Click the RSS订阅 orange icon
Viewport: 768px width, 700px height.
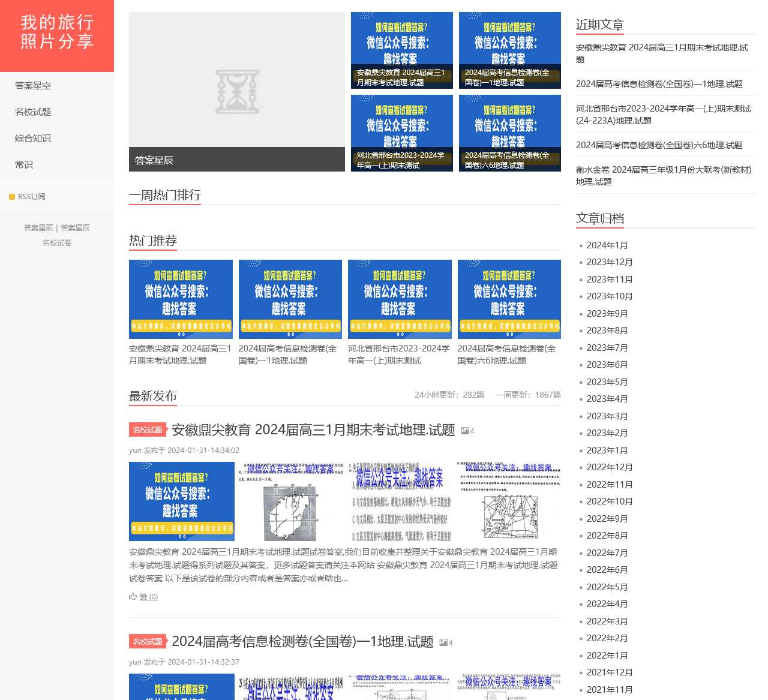tap(12, 197)
